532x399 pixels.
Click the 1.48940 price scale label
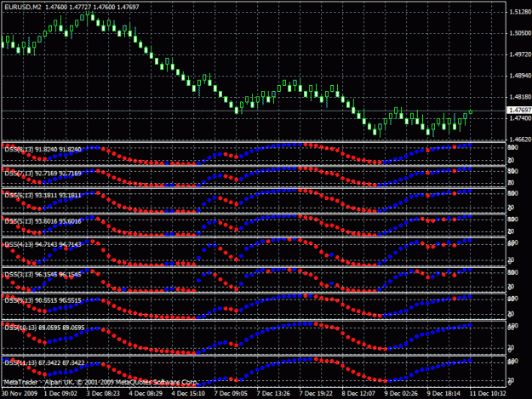520,76
